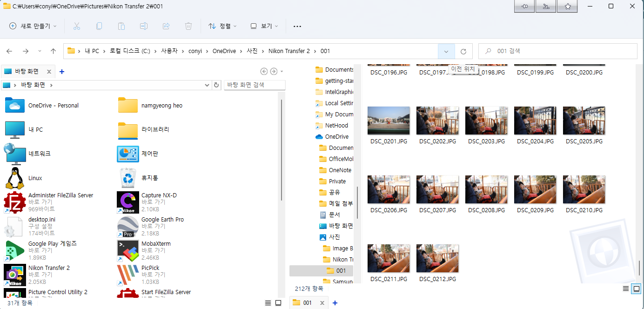Image resolution: width=644 pixels, height=309 pixels.
Task: Open the recent locations chevron beside Forward
Action: point(40,51)
